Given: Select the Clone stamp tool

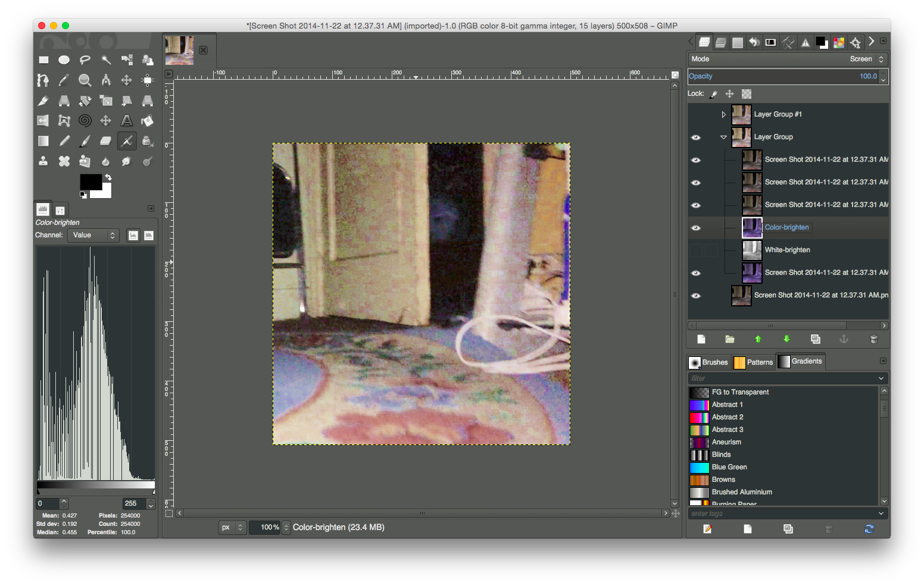Looking at the screenshot, I should click(43, 161).
